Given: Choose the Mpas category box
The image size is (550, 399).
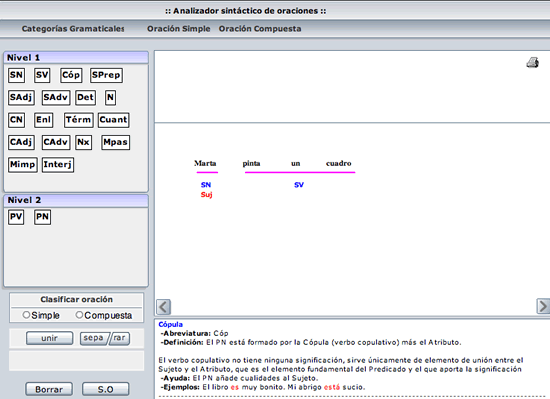Looking at the screenshot, I should (115, 142).
